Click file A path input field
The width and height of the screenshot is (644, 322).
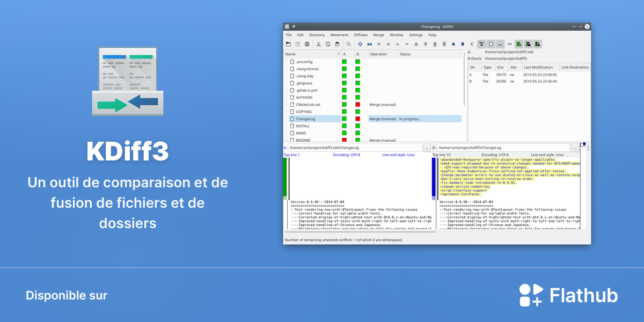pos(355,147)
